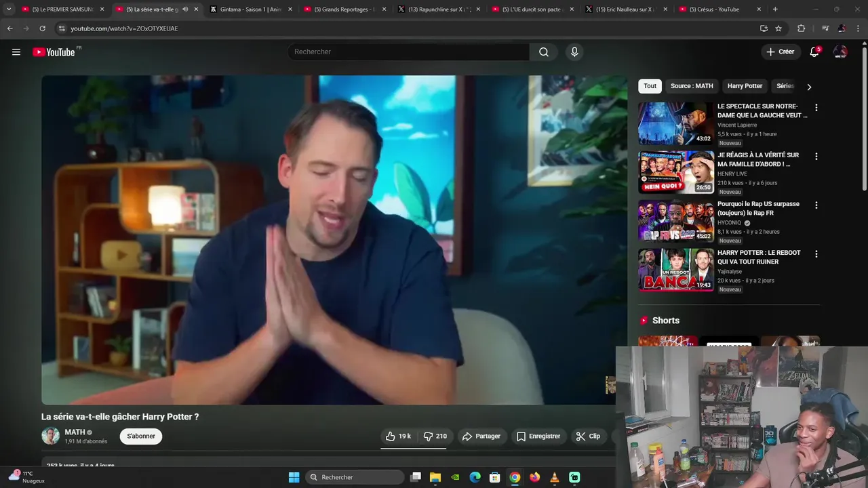This screenshot has height=488, width=868.
Task: Open options for the Yajinalyse video
Action: pos(816,254)
